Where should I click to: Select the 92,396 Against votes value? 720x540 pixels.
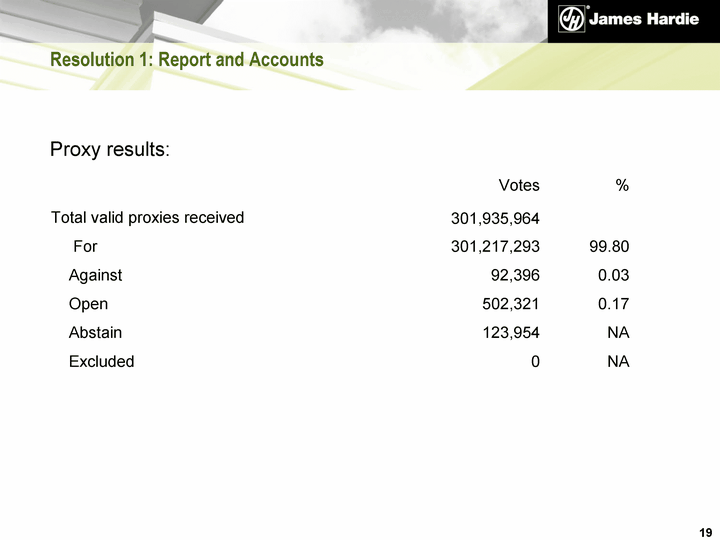[511, 275]
